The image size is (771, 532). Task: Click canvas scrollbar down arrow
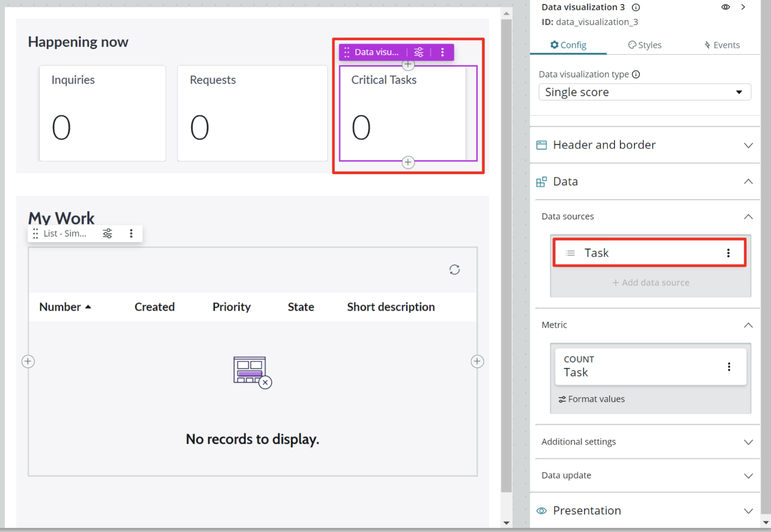click(x=506, y=523)
